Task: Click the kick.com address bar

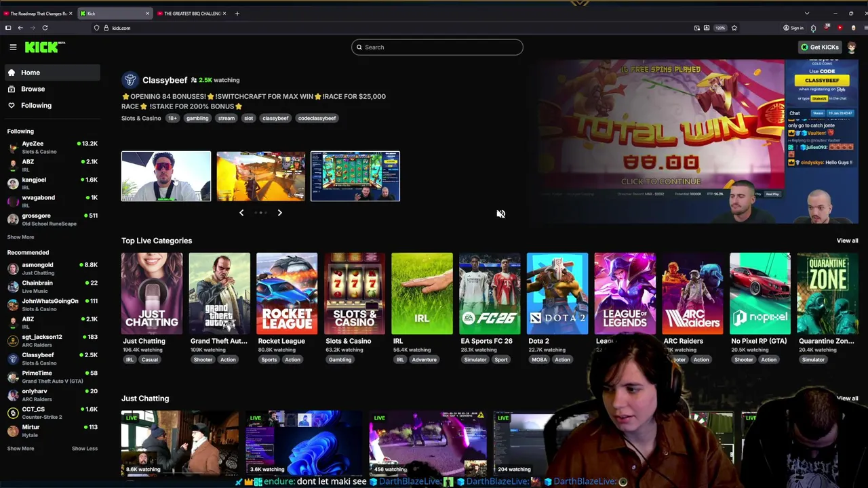Action: click(x=393, y=28)
